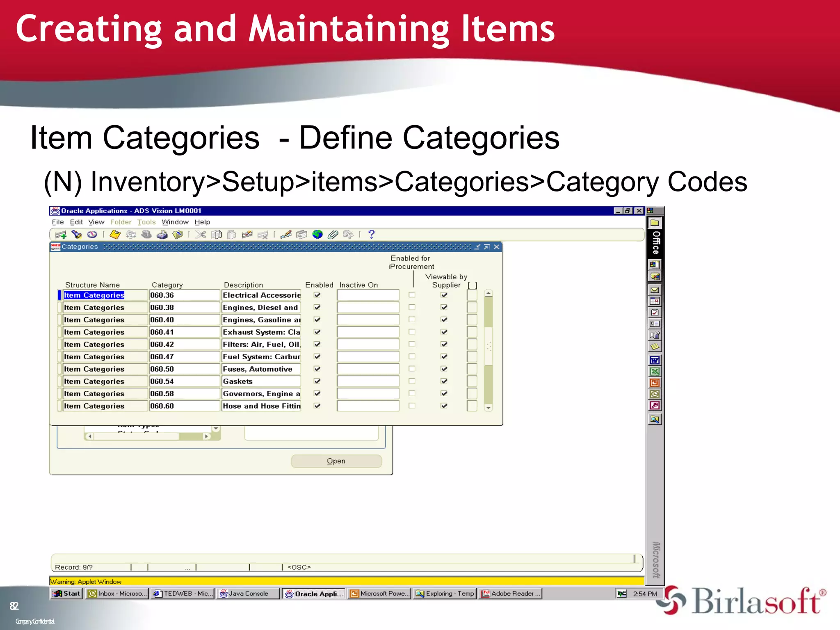Click the Close Form folder icon

coord(178,234)
